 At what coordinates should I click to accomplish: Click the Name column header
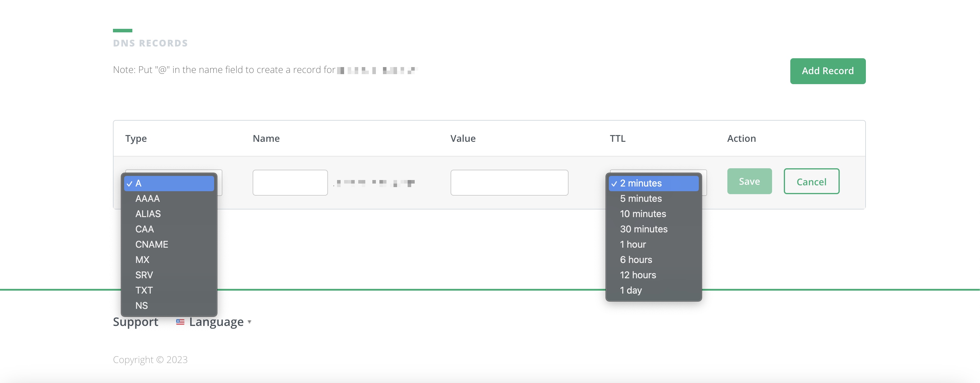(x=266, y=139)
